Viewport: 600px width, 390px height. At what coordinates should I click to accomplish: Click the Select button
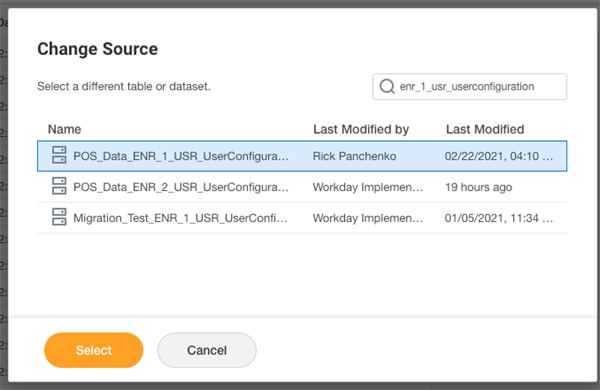click(94, 350)
